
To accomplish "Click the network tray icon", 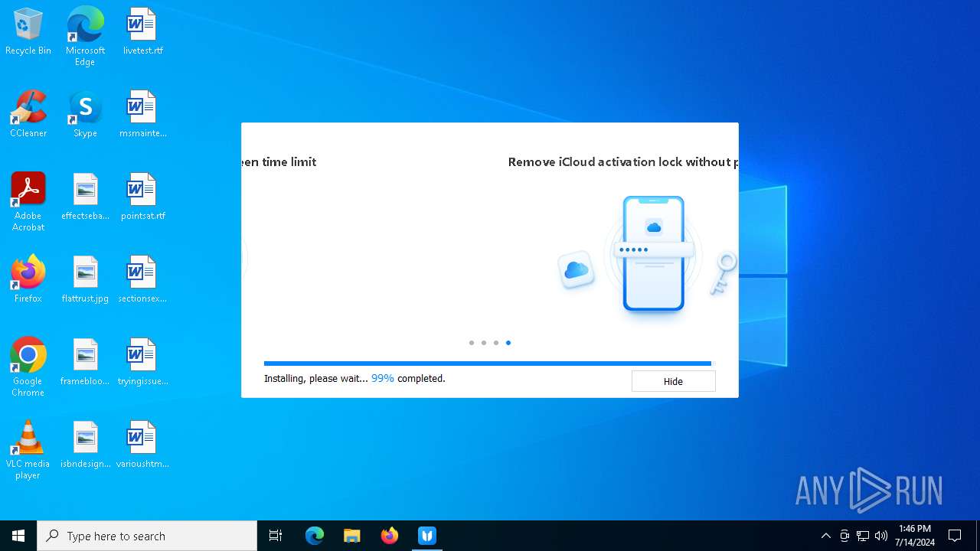I will 863,536.
